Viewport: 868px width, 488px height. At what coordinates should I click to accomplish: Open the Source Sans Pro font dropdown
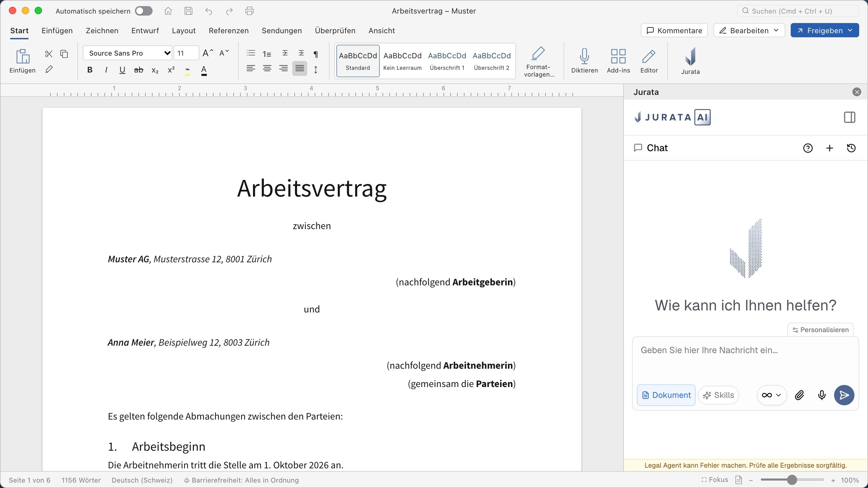pyautogui.click(x=127, y=53)
